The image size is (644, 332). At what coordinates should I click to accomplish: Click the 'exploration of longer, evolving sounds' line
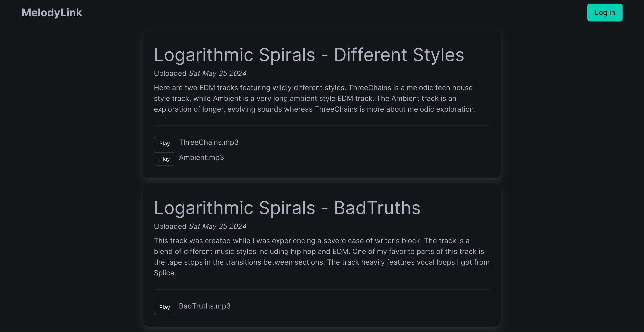click(x=314, y=109)
